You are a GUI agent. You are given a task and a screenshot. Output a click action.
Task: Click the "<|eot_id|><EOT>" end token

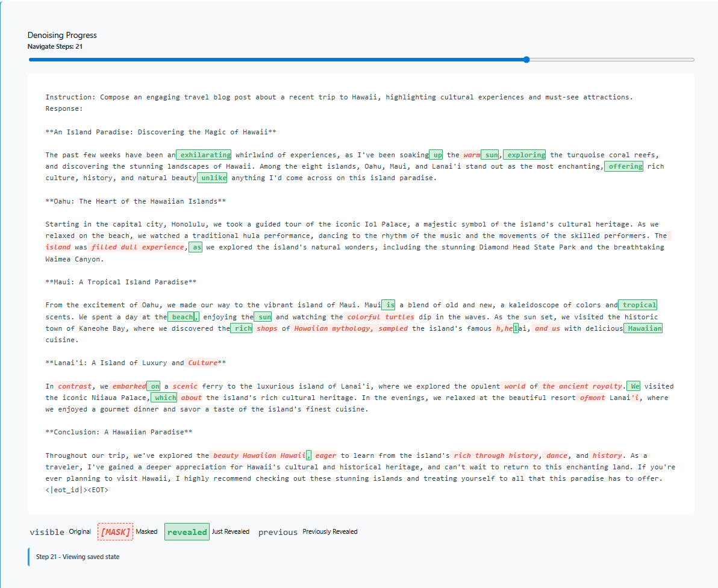(x=77, y=490)
